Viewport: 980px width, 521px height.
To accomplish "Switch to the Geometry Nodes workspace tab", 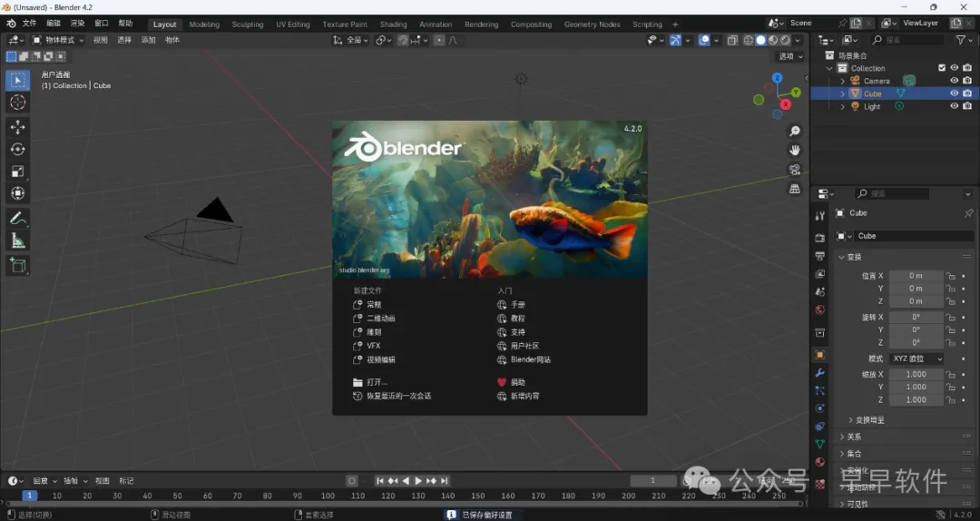I will click(x=592, y=25).
